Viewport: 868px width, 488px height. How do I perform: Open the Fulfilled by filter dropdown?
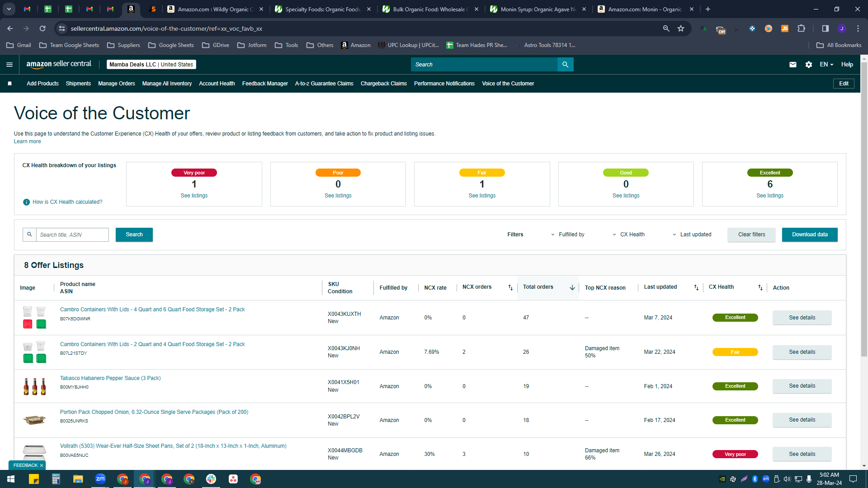coord(568,235)
